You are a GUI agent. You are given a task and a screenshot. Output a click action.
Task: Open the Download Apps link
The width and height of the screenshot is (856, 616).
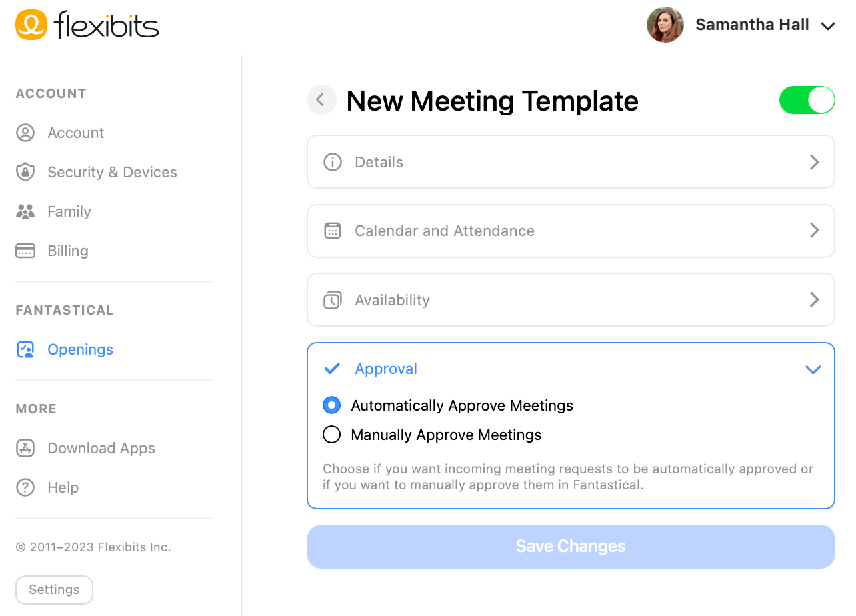pos(101,448)
